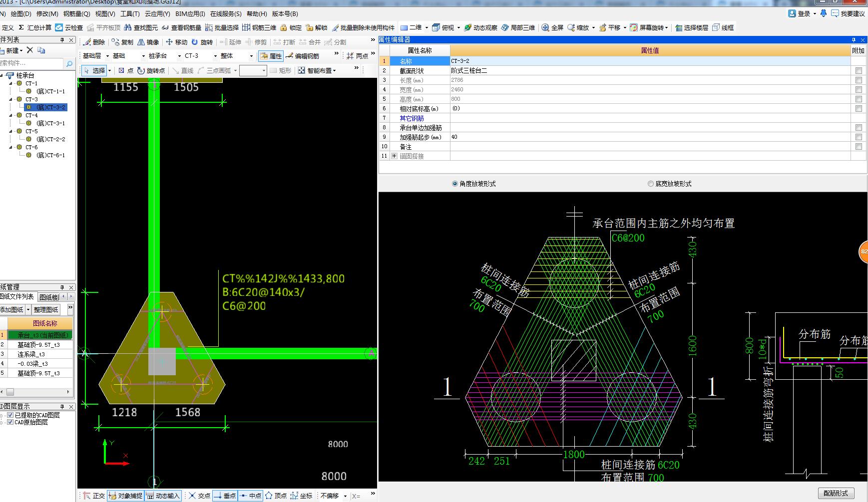Open the 工具(T) menu
868x502 pixels.
[130, 13]
